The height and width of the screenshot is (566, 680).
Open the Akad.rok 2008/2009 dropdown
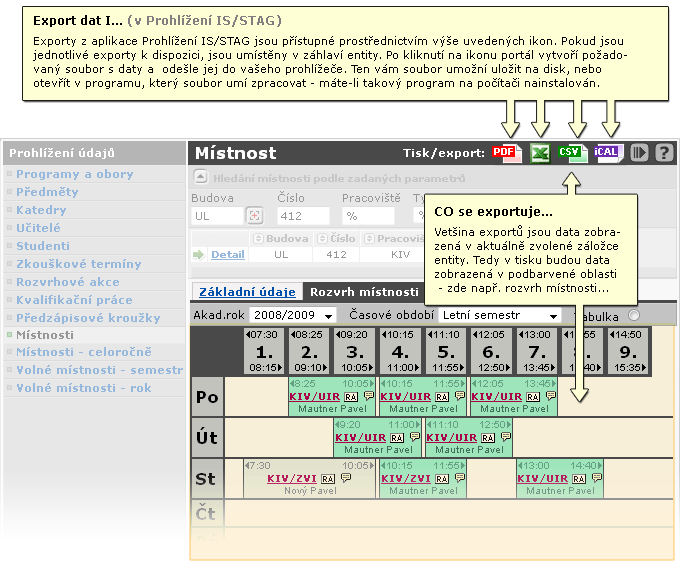[293, 315]
